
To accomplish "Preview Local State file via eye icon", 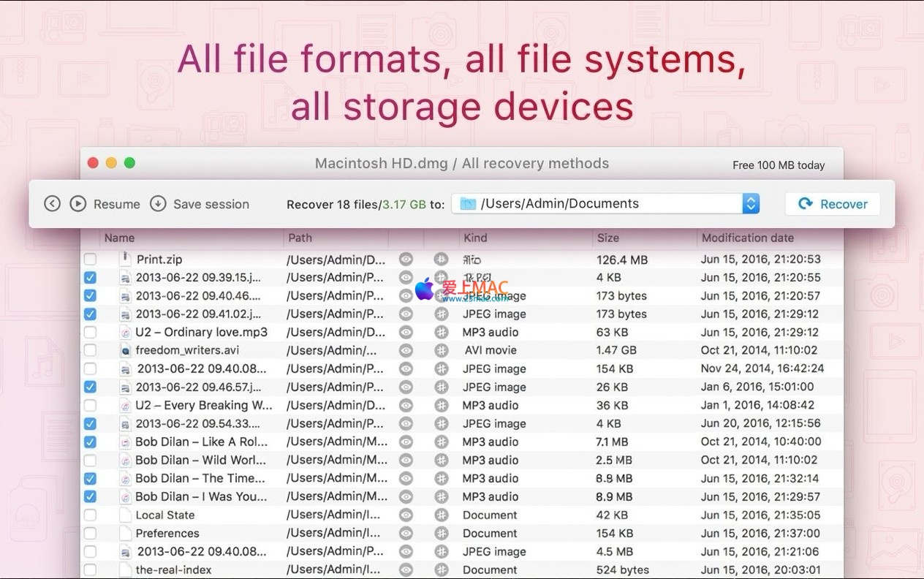I will pos(406,515).
